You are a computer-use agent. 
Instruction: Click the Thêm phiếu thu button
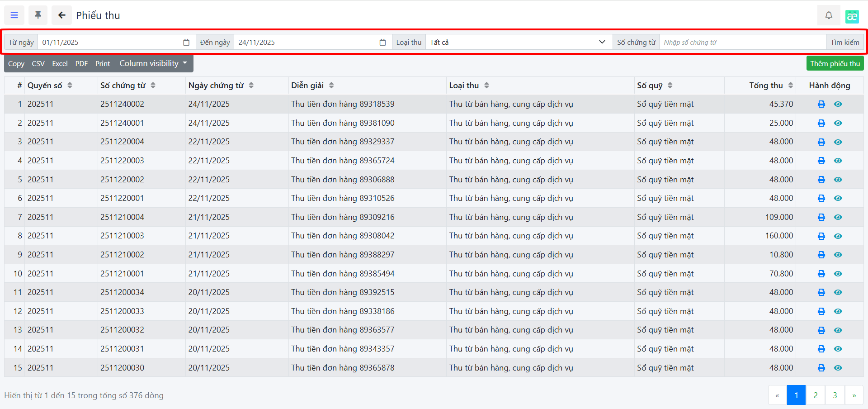(835, 63)
